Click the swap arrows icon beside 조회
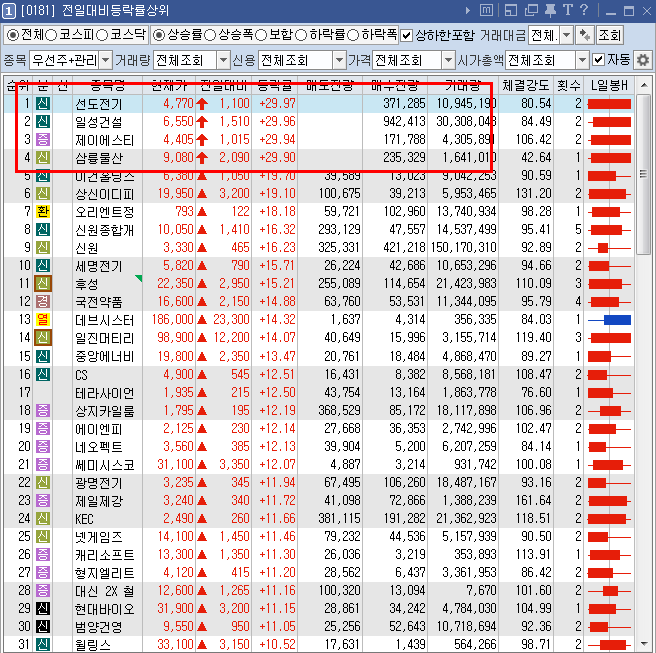This screenshot has width=656, height=653. point(584,35)
